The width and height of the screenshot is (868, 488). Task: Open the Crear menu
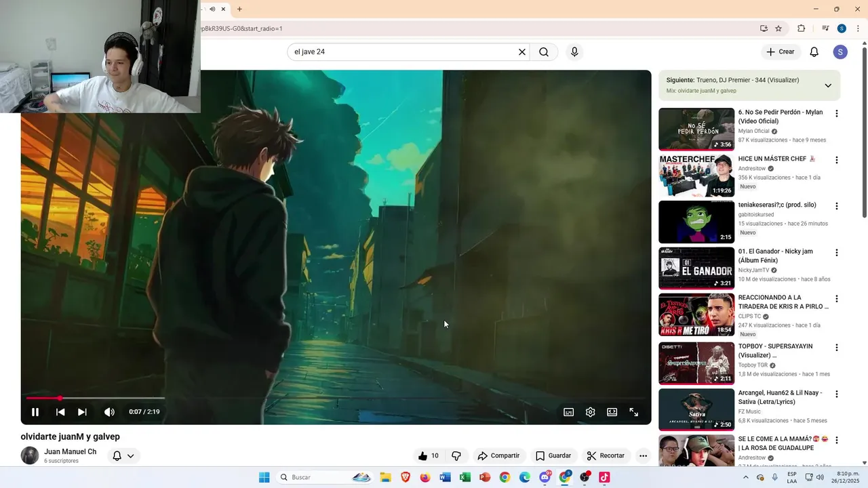[780, 52]
